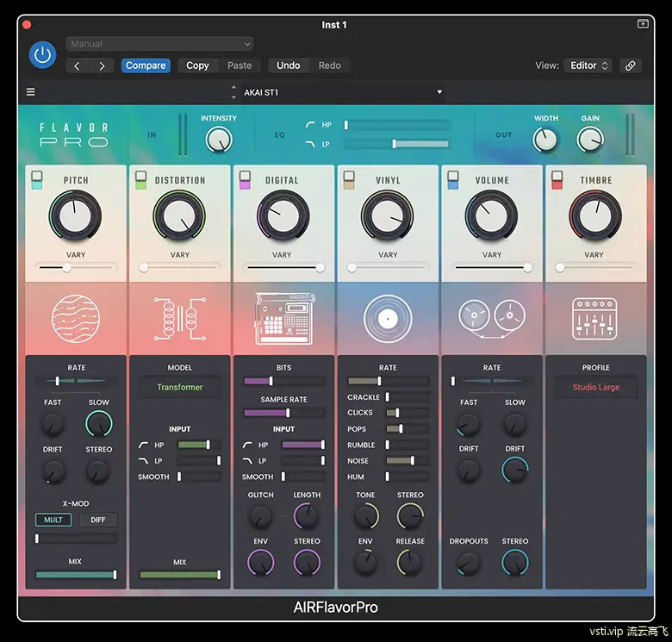Toggle the Volume module enable switch
The height and width of the screenshot is (642, 672).
pos(453,180)
